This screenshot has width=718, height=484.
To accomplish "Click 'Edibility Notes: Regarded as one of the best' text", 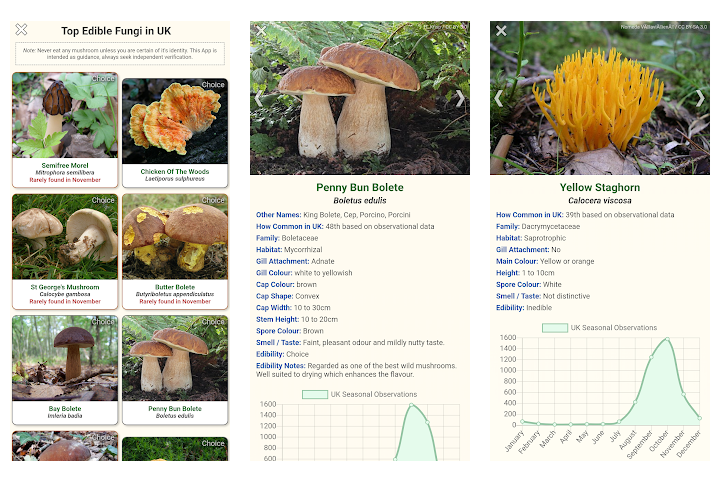I will coord(356,370).
